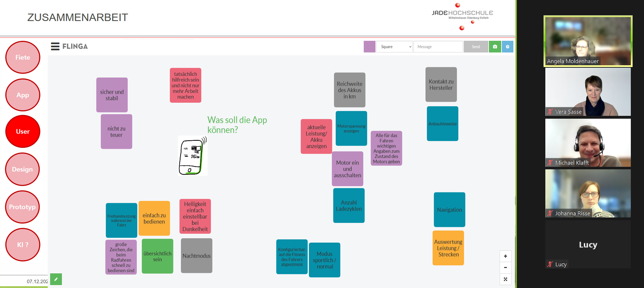Select the purple color swatch

click(x=369, y=47)
